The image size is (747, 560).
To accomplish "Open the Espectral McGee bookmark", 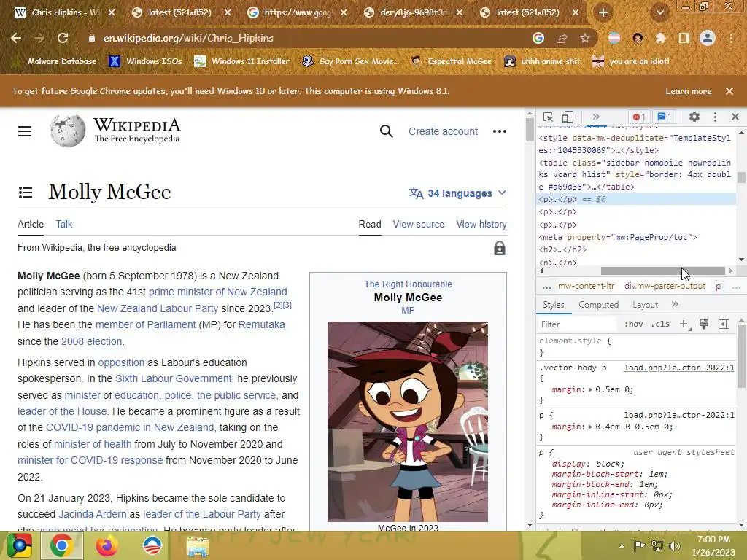I will (x=452, y=61).
